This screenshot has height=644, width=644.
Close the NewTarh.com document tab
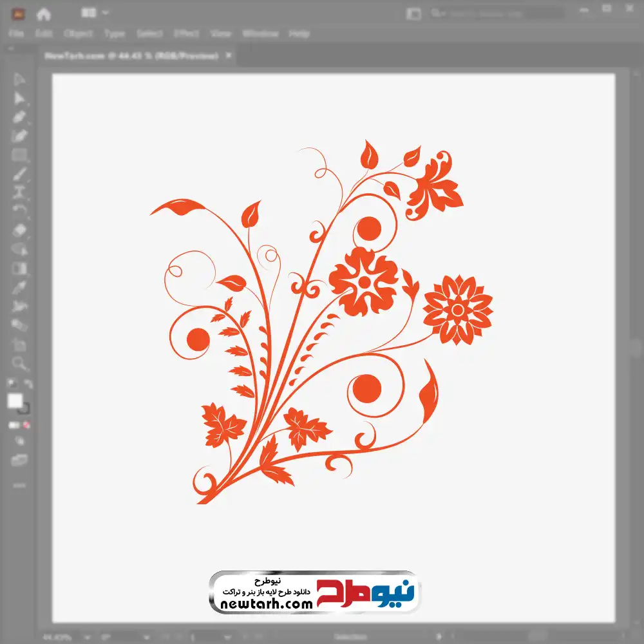coord(229,55)
